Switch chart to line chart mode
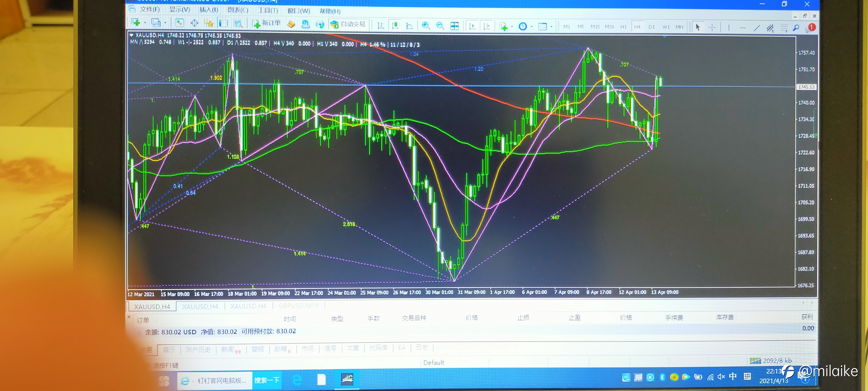This screenshot has width=868, height=391. [x=409, y=26]
